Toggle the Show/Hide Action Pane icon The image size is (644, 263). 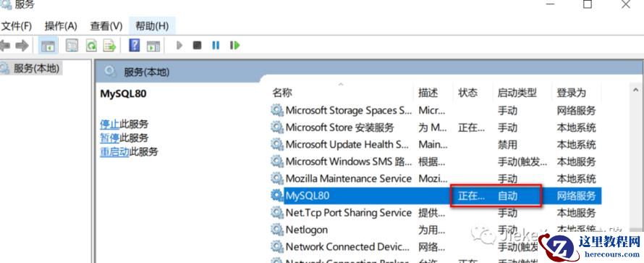coord(153,46)
